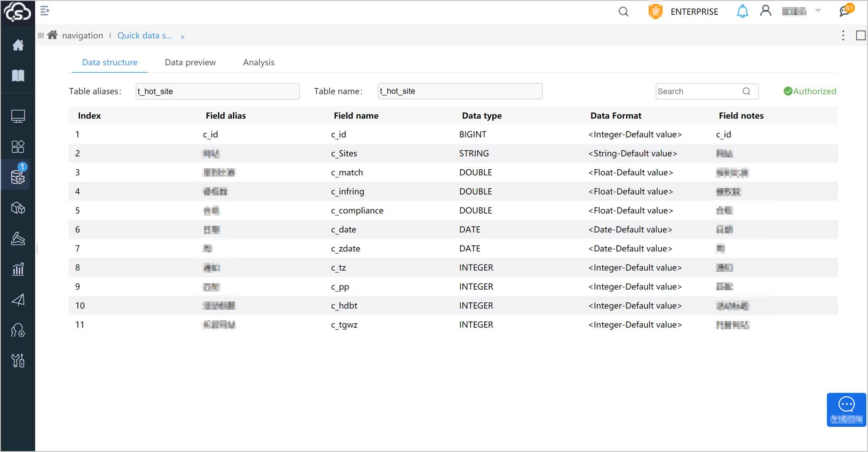
Task: Click the c_id field alias cell
Action: (210, 134)
